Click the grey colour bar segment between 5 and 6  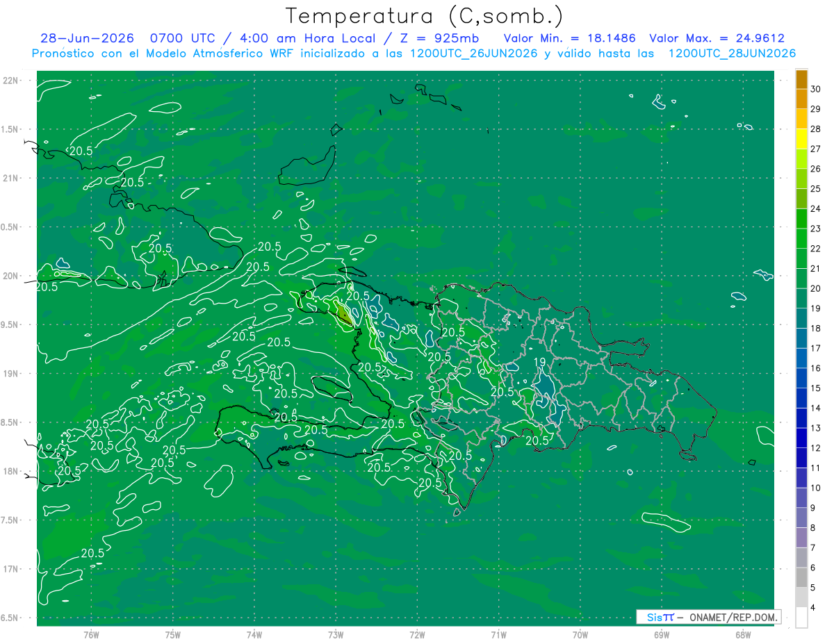pyautogui.click(x=801, y=578)
